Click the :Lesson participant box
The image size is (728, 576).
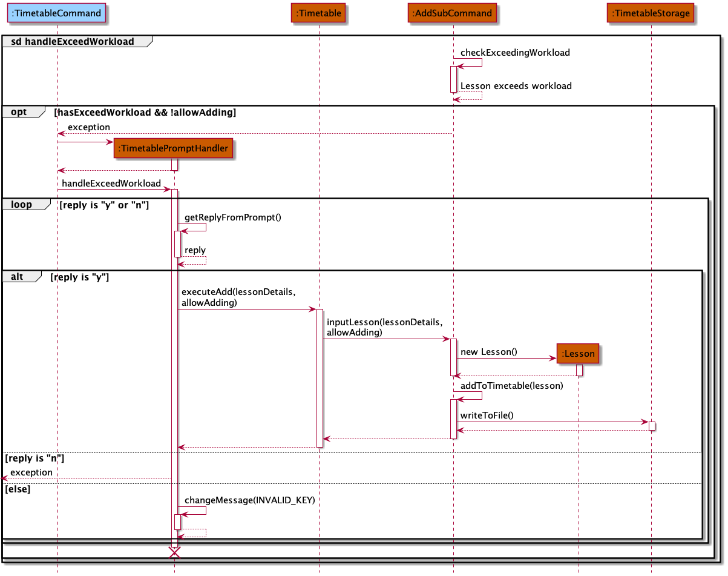(x=577, y=353)
